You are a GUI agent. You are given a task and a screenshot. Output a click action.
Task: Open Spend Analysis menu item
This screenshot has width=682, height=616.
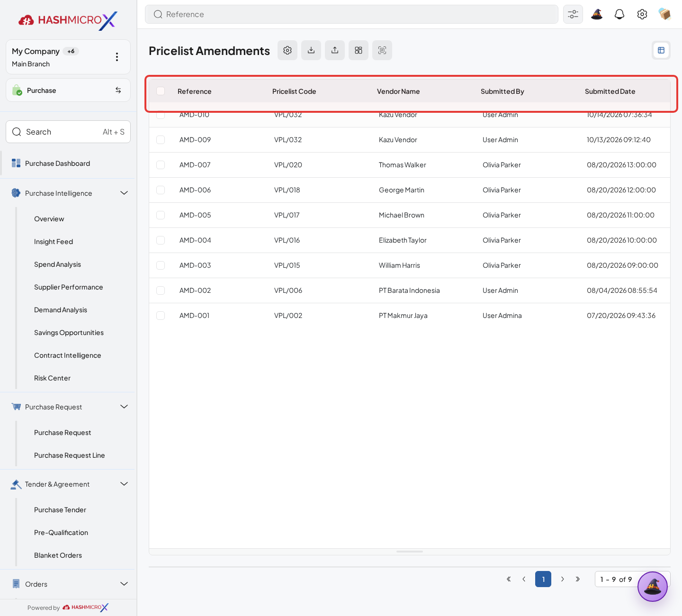[x=57, y=264]
